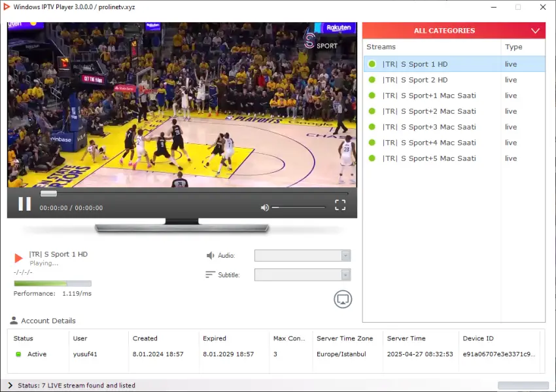Select stream |TR| S Sport+3 Mac Saati
This screenshot has width=556, height=392.
(x=454, y=127)
